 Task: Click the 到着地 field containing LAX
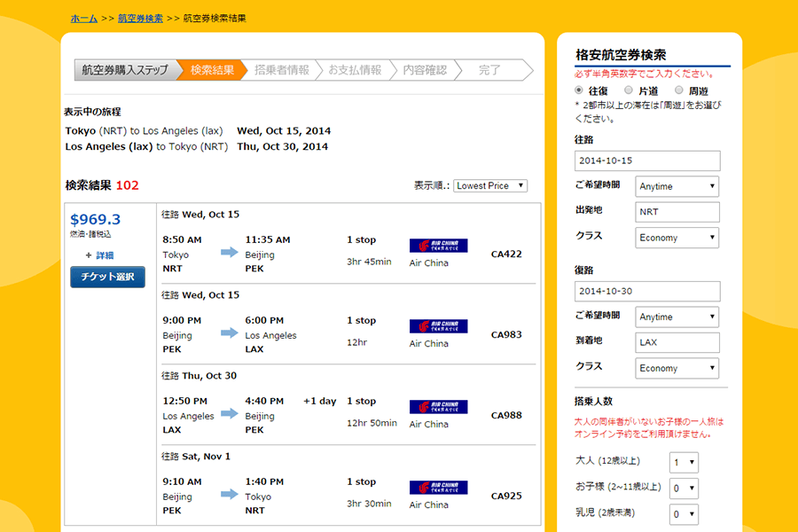[677, 342]
